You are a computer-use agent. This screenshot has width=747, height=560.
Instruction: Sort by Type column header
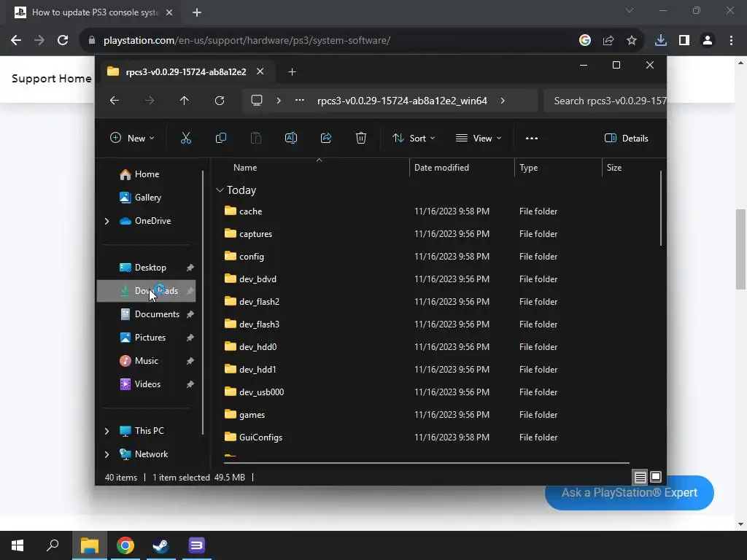pyautogui.click(x=558, y=168)
